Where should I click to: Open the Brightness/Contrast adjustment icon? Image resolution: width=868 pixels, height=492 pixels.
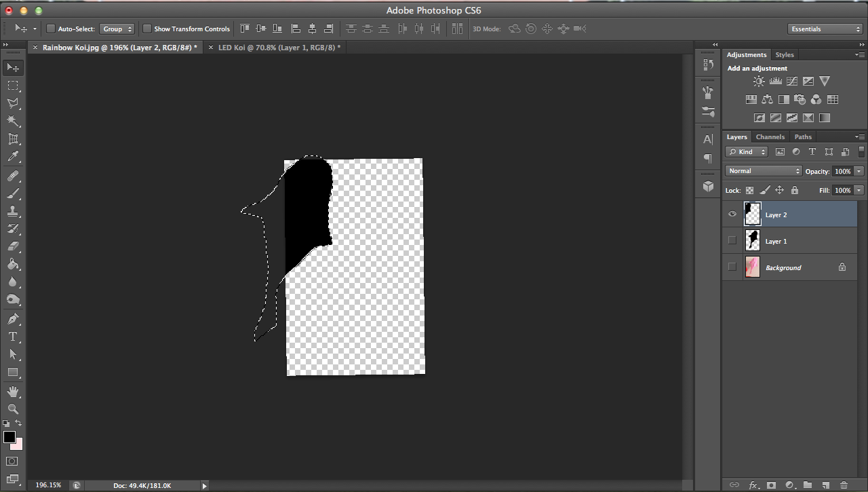pos(759,81)
